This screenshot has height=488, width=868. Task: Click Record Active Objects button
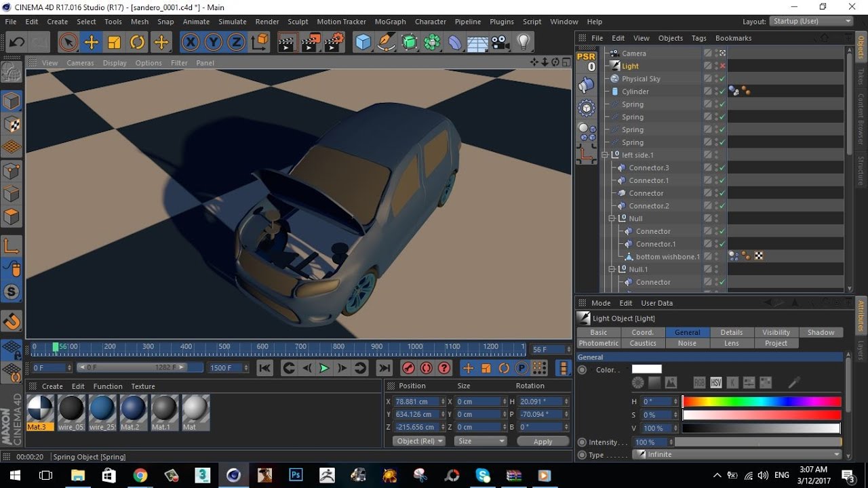409,368
